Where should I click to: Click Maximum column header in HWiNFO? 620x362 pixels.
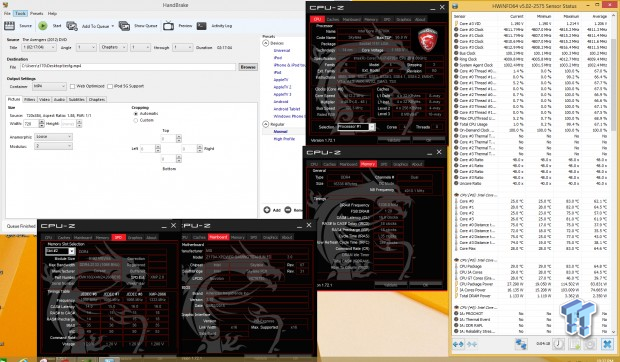pyautogui.click(x=571, y=16)
